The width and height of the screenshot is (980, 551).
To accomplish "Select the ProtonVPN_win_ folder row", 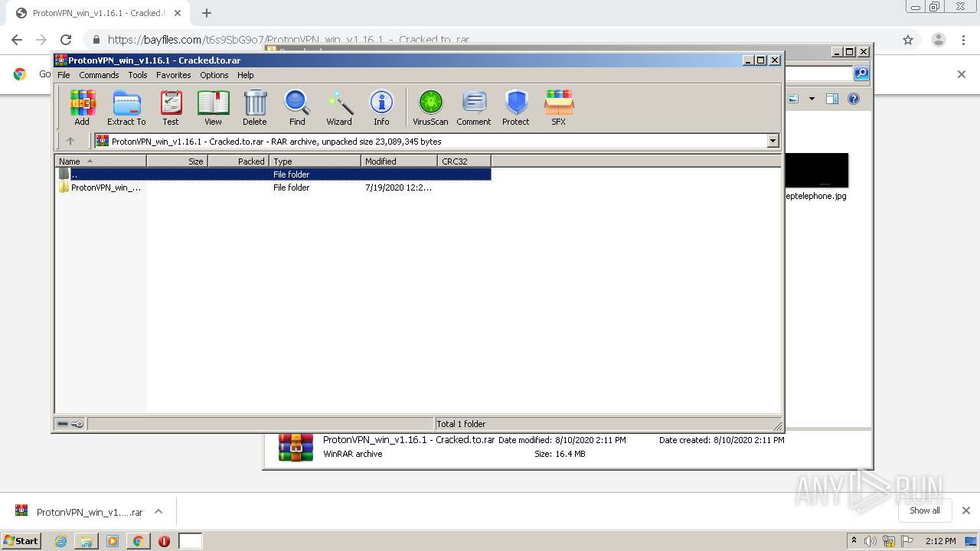I will coord(273,187).
